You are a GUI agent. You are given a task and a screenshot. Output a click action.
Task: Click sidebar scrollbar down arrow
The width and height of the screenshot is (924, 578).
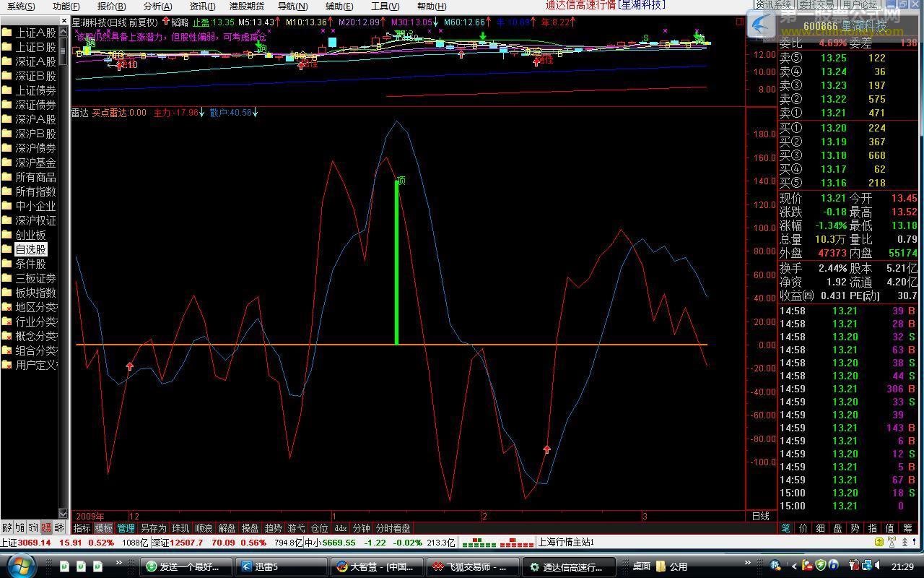click(64, 513)
